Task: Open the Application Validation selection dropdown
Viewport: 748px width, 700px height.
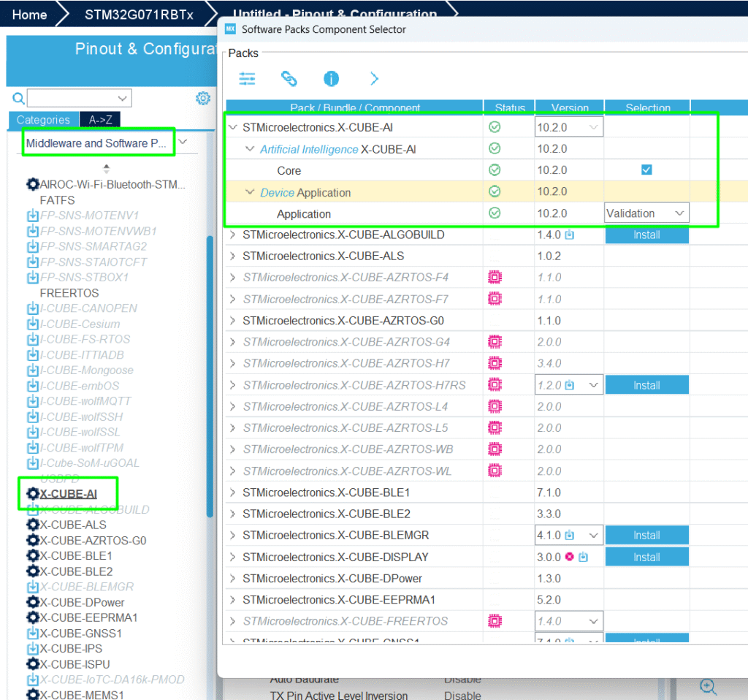Action: (679, 213)
